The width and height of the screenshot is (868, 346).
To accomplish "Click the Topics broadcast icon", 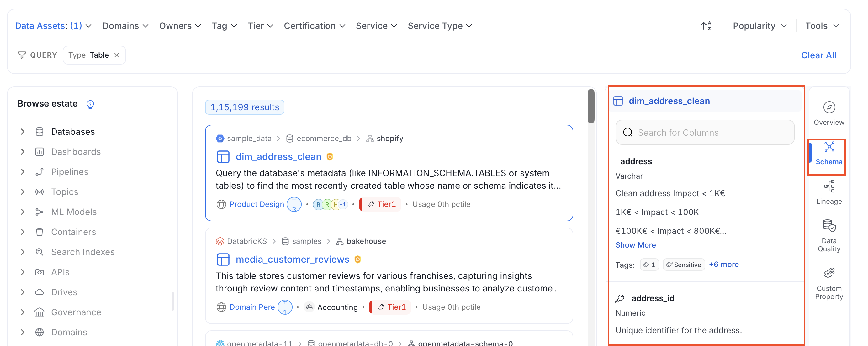I will (x=40, y=192).
